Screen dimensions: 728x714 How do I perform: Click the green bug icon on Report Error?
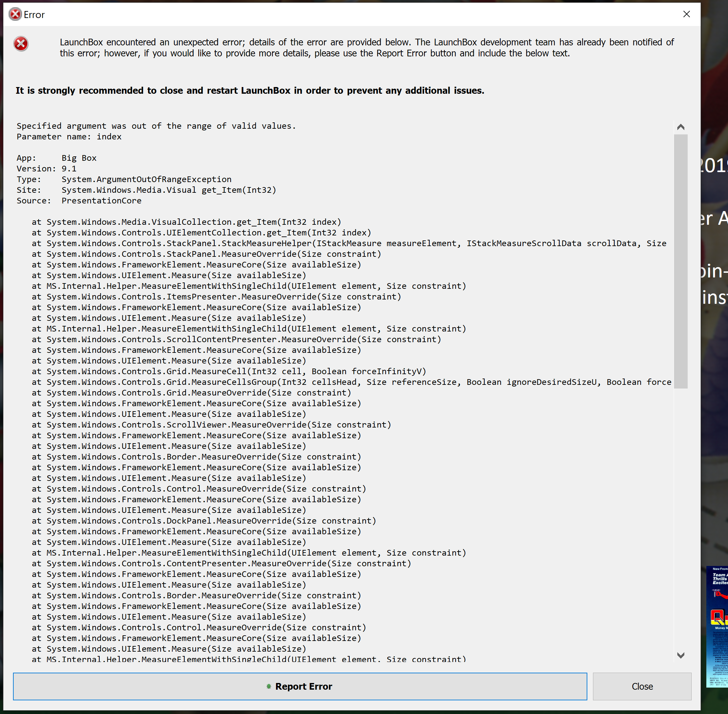pyautogui.click(x=268, y=686)
